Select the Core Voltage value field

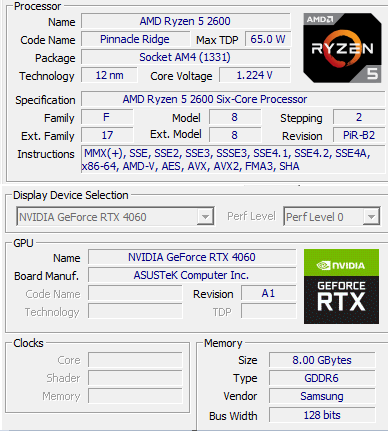255,75
